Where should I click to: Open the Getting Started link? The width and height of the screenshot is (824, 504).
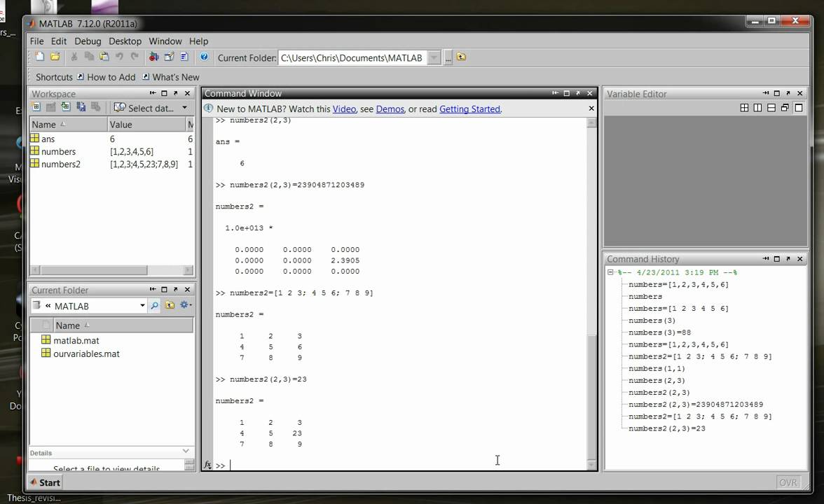[x=469, y=108]
